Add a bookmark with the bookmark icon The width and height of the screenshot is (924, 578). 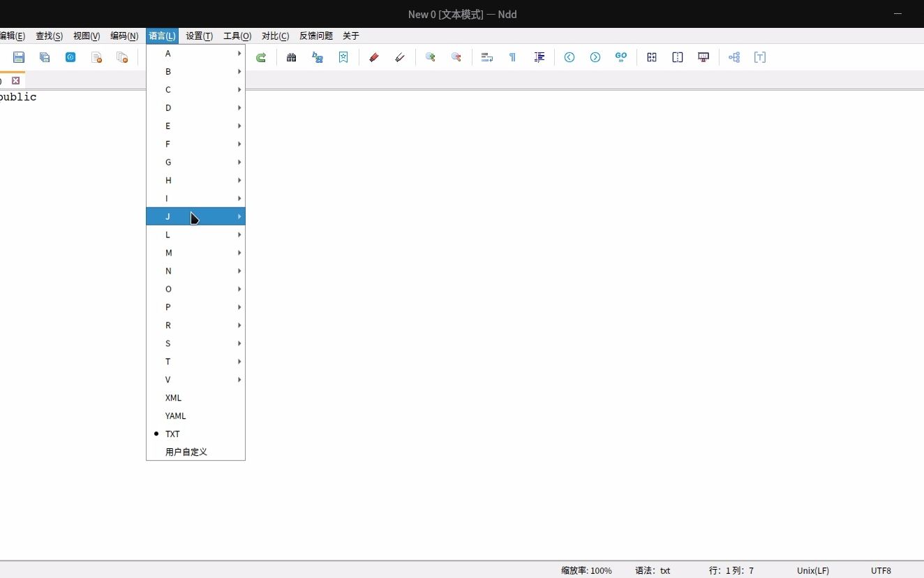click(x=343, y=57)
